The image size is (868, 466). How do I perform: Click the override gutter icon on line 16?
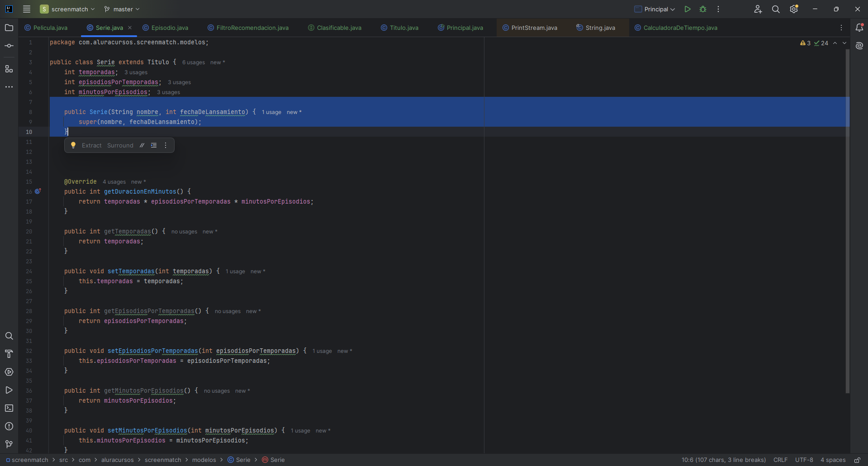click(x=38, y=191)
